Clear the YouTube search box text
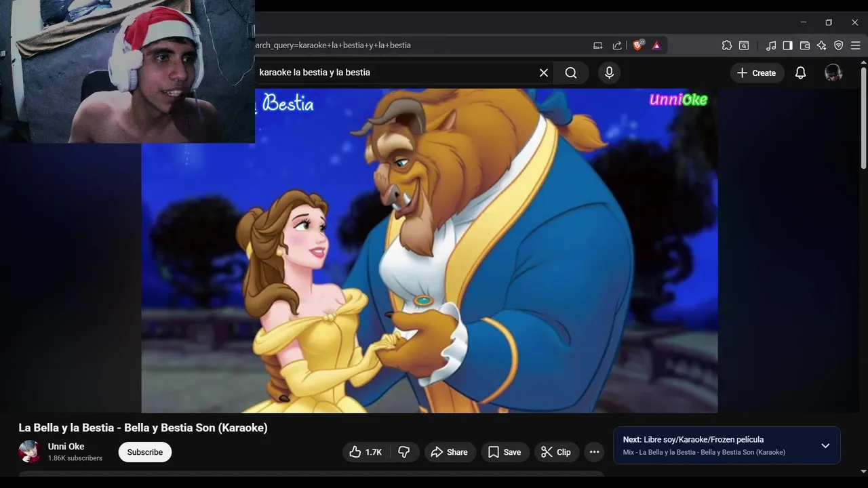The width and height of the screenshot is (868, 488). click(x=543, y=73)
